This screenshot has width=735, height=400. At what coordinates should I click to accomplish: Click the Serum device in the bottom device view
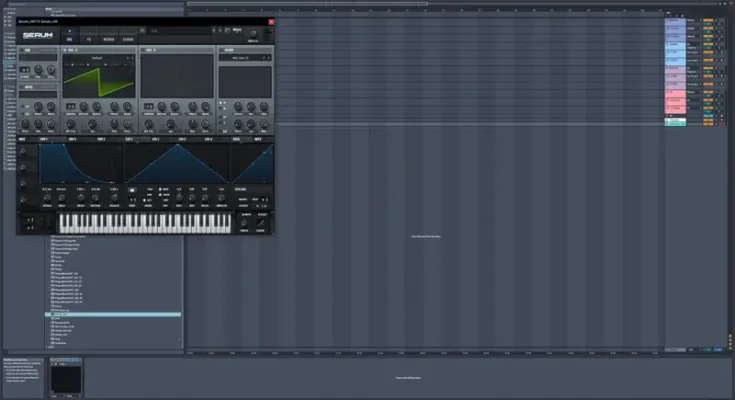66,378
